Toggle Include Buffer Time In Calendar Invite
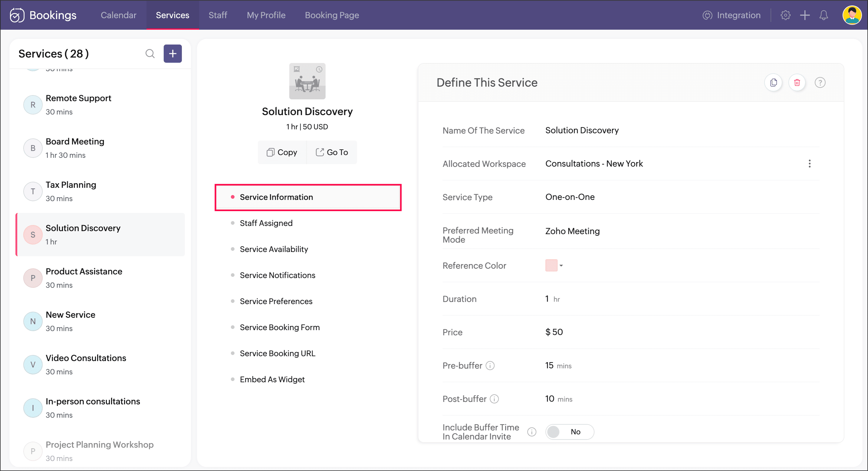 click(x=570, y=432)
